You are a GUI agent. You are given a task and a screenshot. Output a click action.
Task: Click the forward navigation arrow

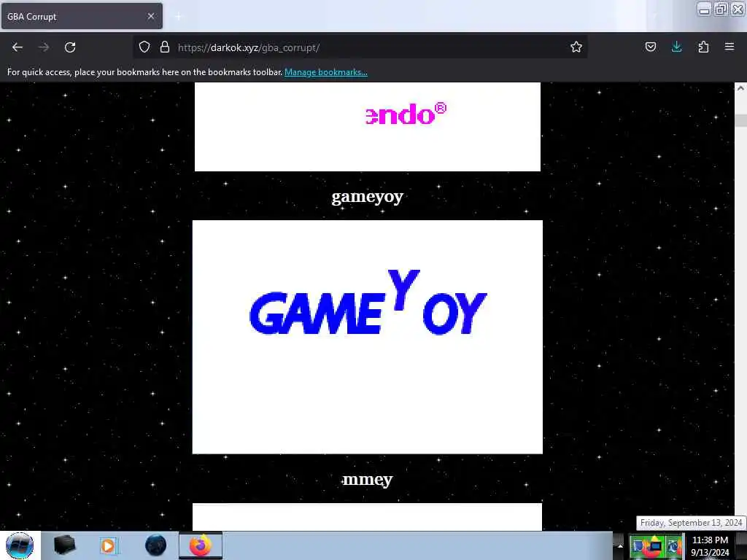coord(44,47)
